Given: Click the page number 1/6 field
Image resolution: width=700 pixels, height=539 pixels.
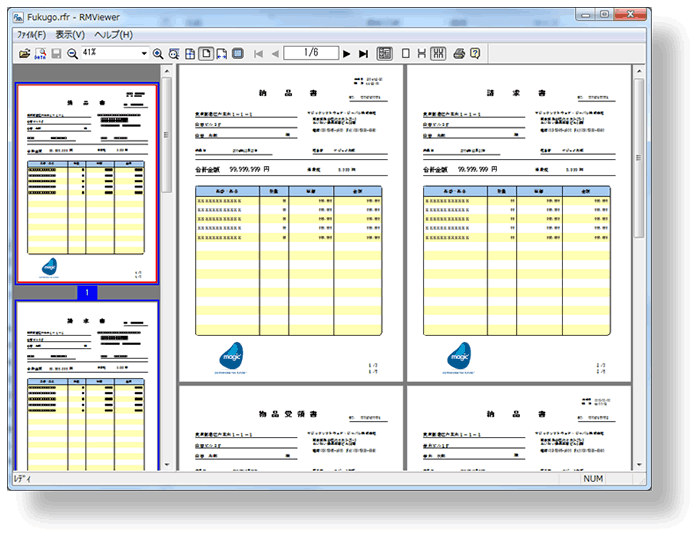Looking at the screenshot, I should pyautogui.click(x=310, y=53).
